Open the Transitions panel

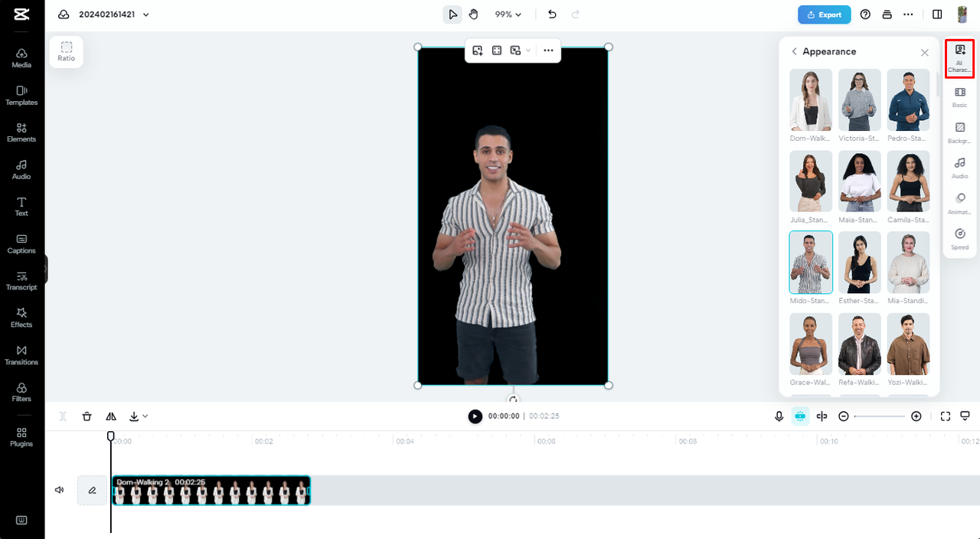click(21, 354)
